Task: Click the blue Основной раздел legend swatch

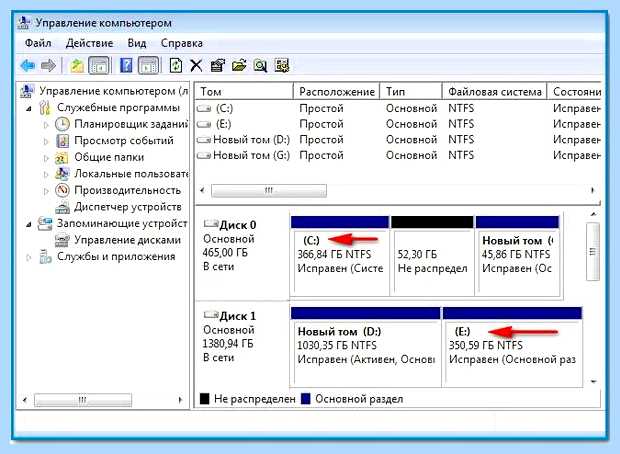Action: 306,399
